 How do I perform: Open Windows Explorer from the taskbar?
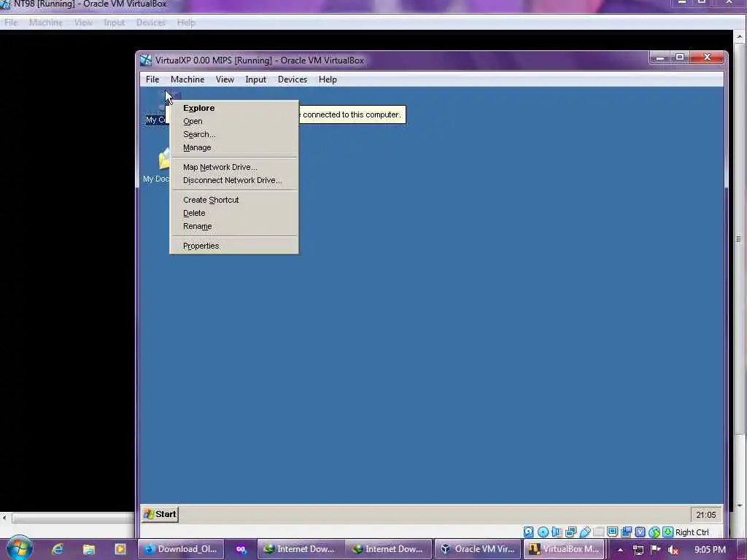point(88,549)
